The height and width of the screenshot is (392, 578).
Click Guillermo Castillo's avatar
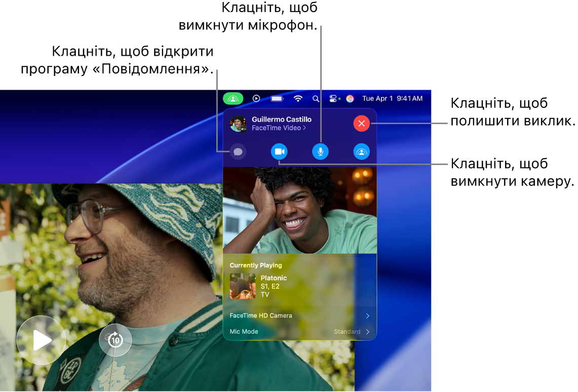tap(238, 124)
